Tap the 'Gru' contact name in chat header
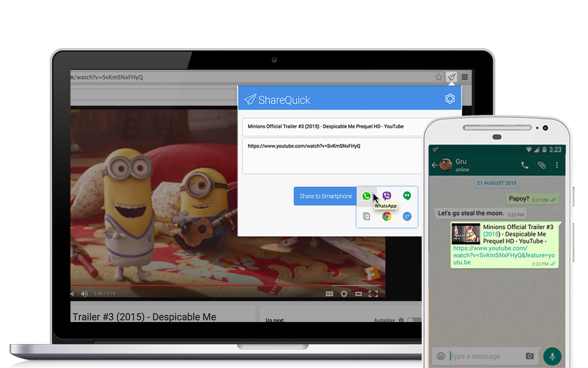 point(461,161)
